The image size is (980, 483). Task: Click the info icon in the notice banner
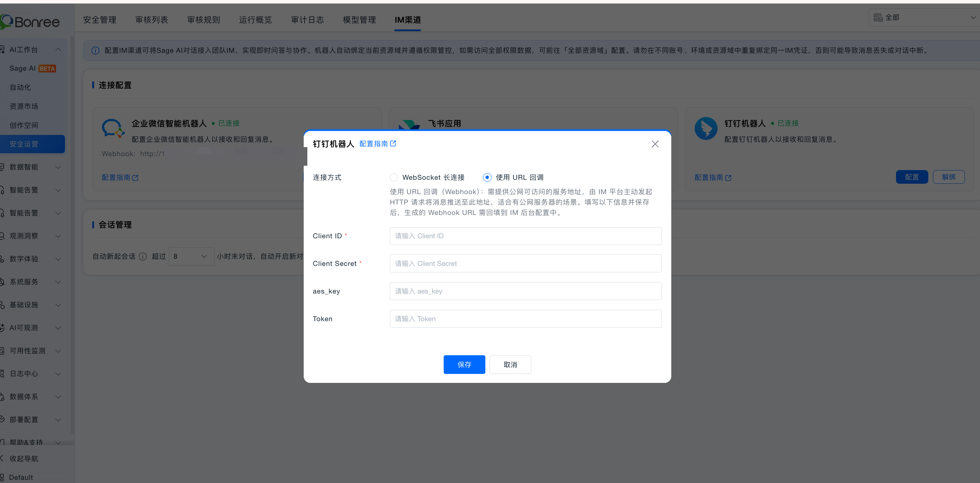(95, 51)
